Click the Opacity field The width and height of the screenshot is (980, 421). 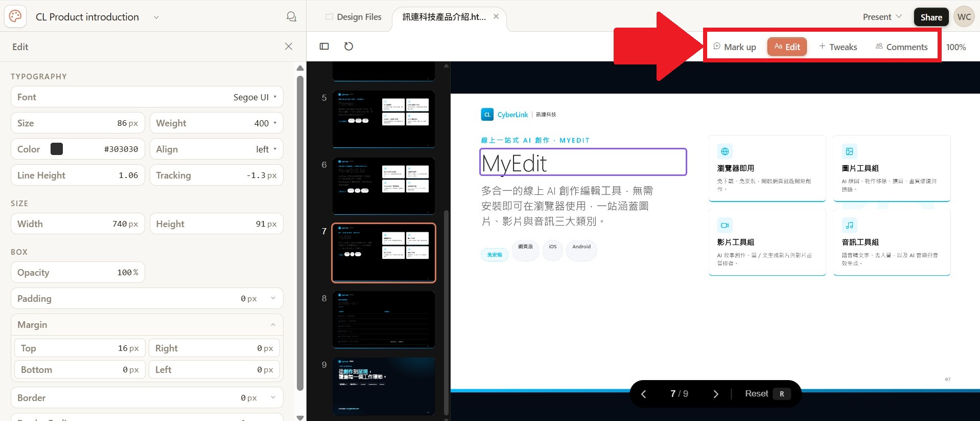[x=78, y=273]
